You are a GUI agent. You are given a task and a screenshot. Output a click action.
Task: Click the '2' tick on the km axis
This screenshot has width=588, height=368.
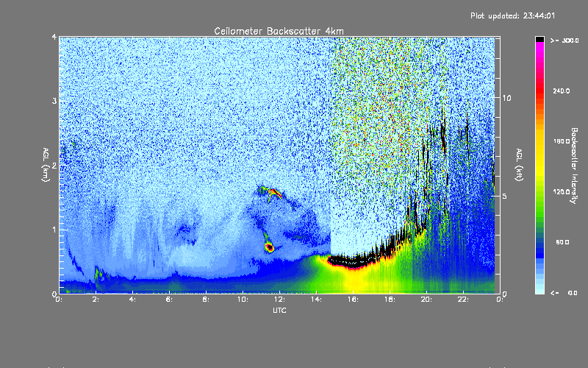[x=54, y=166]
